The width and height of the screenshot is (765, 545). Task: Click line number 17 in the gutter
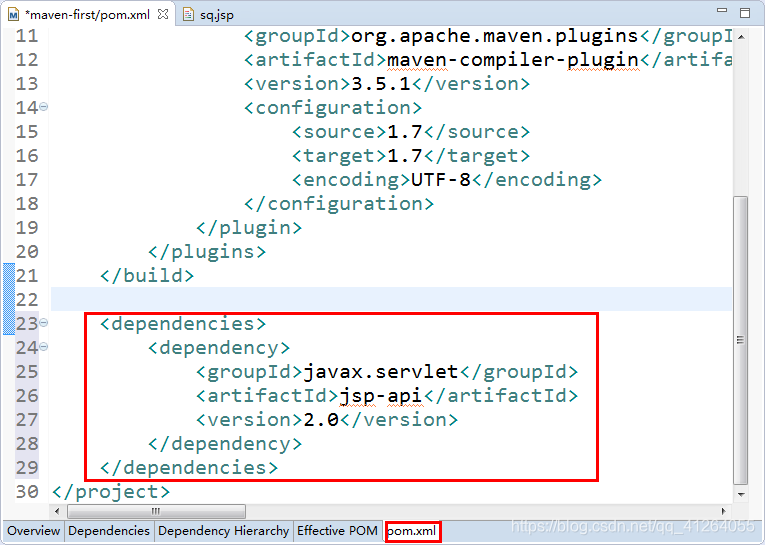point(26,180)
